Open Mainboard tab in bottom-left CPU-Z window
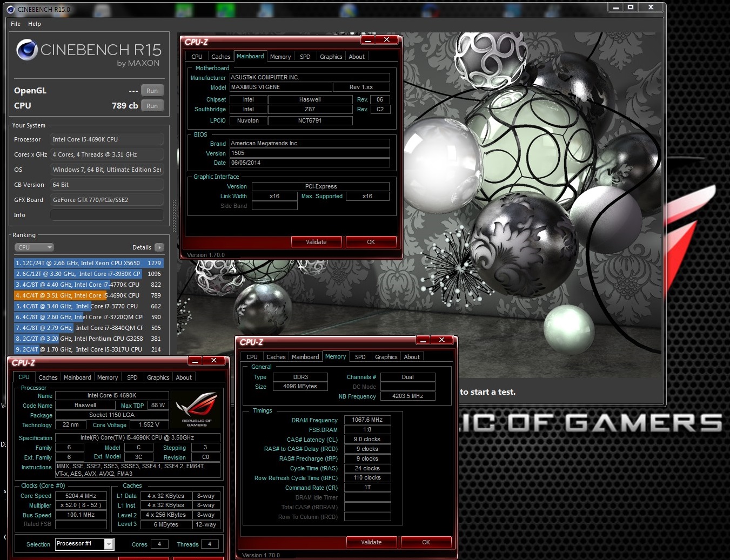The width and height of the screenshot is (730, 560). click(x=77, y=377)
